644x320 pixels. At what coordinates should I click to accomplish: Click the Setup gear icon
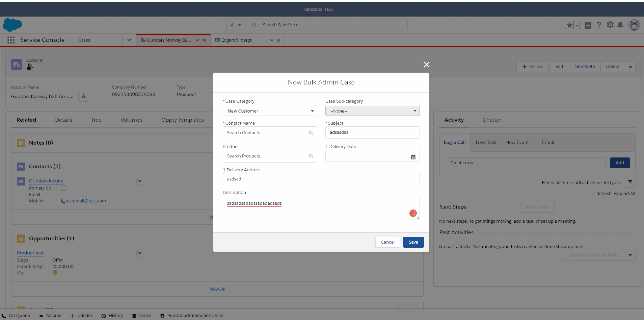[610, 25]
